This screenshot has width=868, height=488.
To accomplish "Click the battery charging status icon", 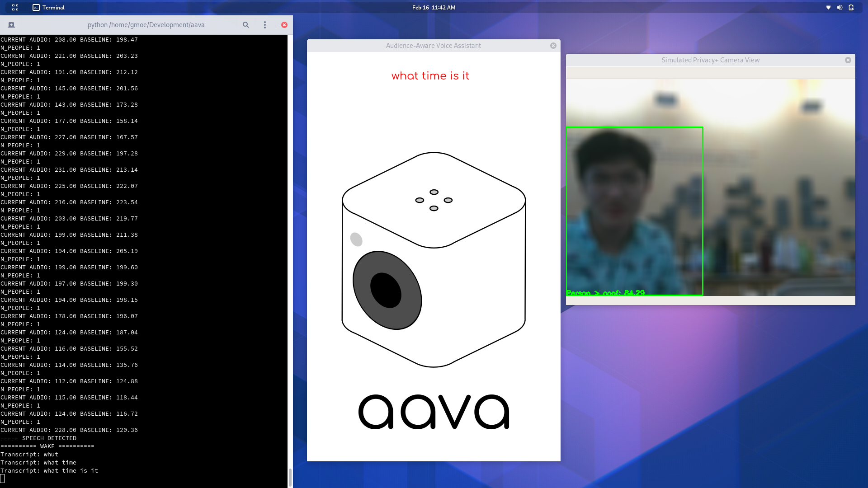I will pyautogui.click(x=851, y=7).
